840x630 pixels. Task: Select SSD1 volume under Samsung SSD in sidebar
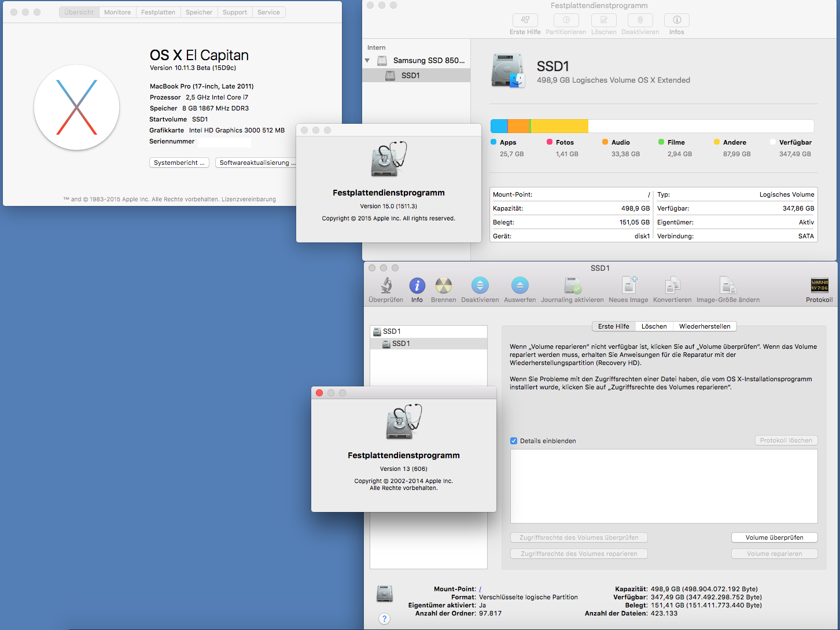click(416, 75)
